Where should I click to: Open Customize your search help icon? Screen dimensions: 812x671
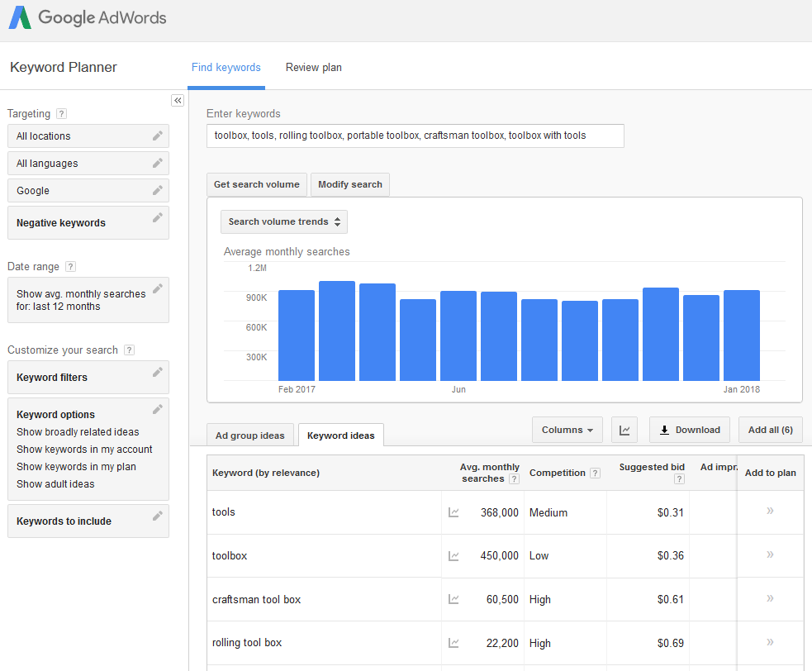(130, 350)
